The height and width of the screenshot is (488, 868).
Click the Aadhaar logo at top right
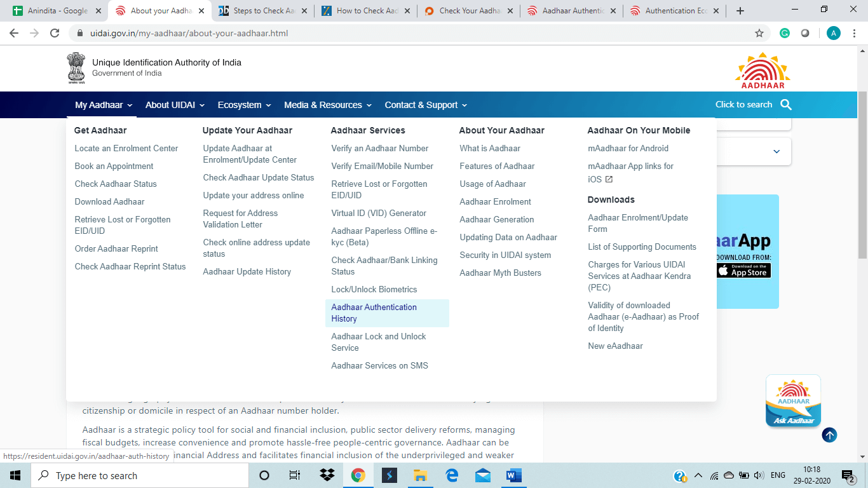763,71
